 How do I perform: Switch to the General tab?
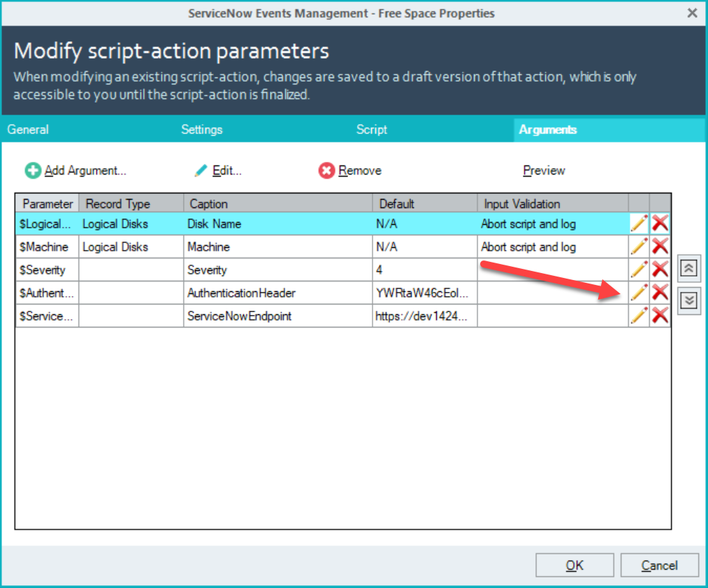click(x=28, y=129)
